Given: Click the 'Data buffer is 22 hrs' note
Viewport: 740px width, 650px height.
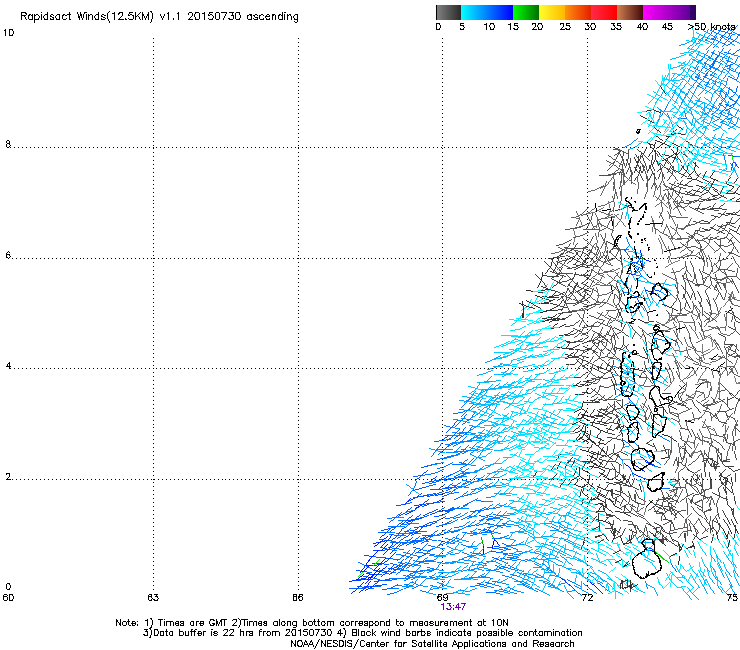Looking at the screenshot, I should pyautogui.click(x=362, y=633).
